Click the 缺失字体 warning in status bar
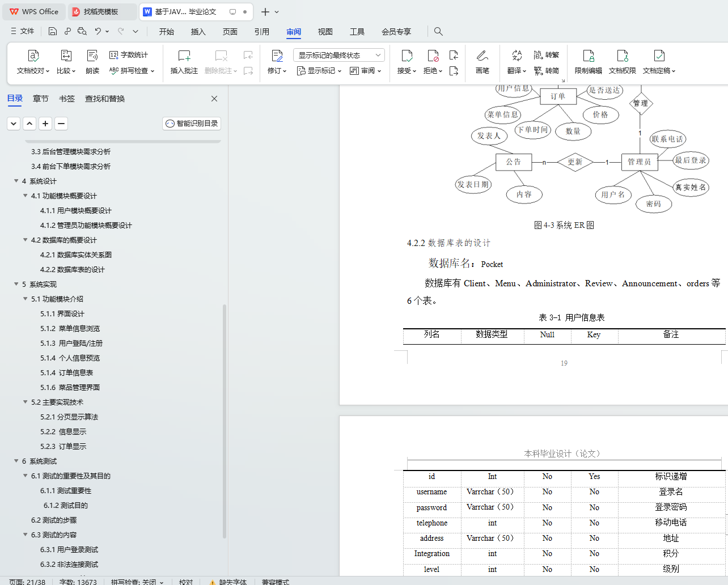The width and height of the screenshot is (728, 585). (228, 582)
